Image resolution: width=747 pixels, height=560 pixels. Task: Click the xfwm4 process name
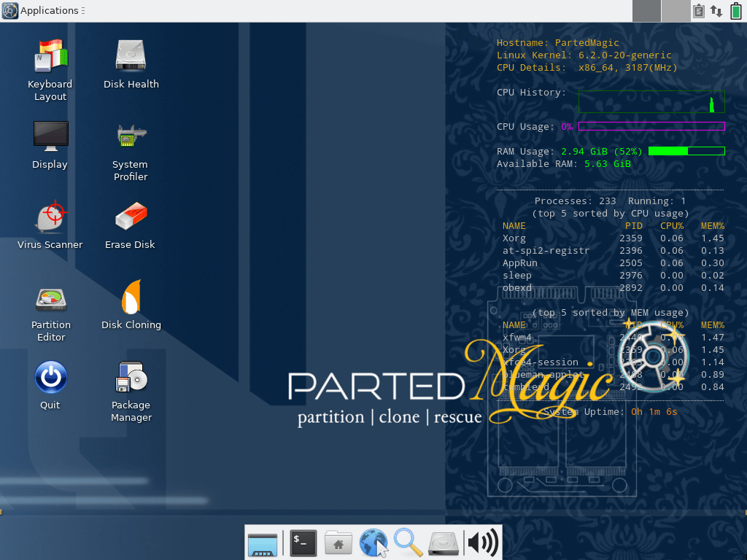516,337
